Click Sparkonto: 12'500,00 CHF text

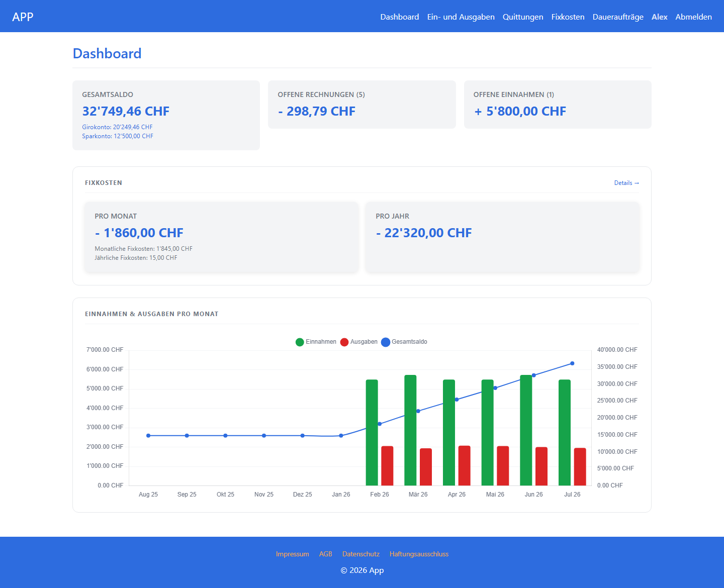pyautogui.click(x=118, y=136)
